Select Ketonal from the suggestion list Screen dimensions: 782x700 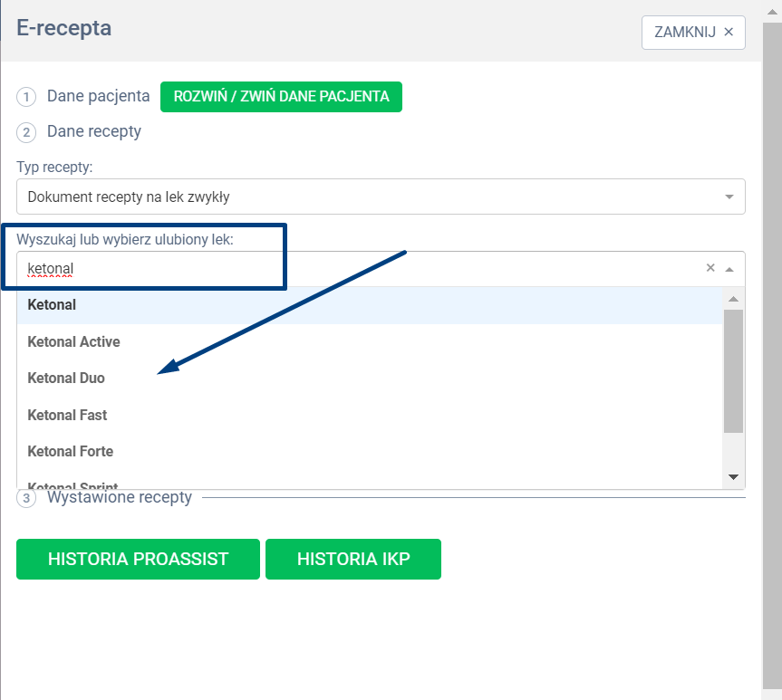[x=52, y=305]
